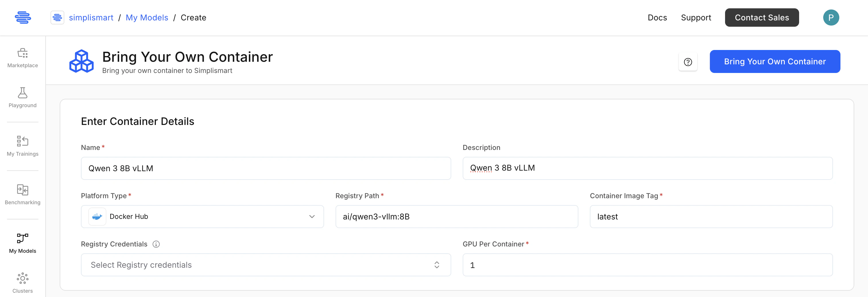Viewport: 868px width, 297px height.
Task: Open Marketplace from the sidebar
Action: pos(22,58)
